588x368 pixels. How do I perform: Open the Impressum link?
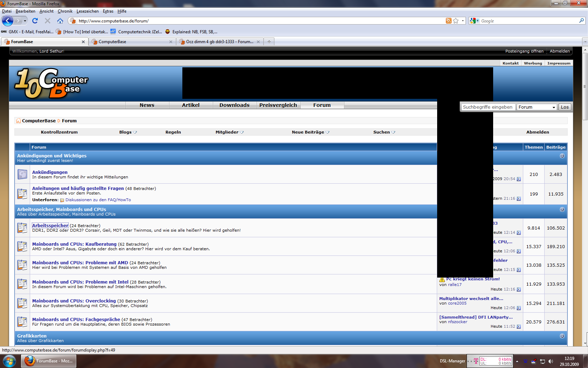(x=559, y=63)
